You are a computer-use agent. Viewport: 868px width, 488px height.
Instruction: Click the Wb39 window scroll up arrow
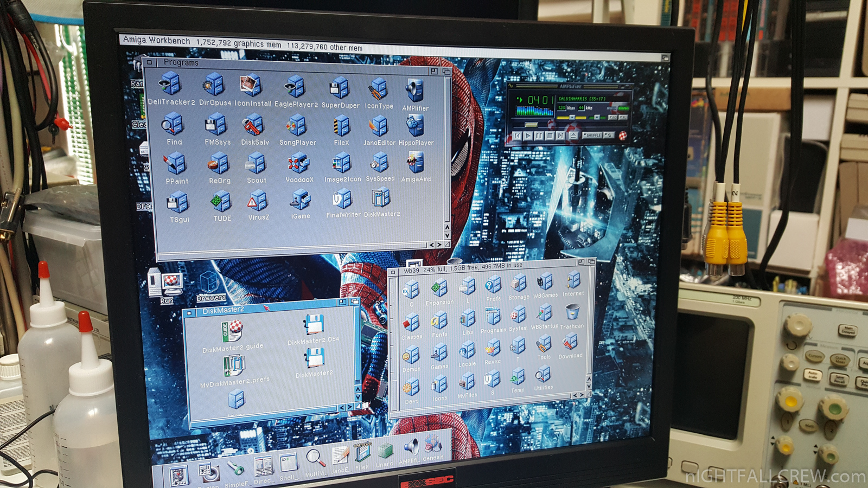pos(589,378)
